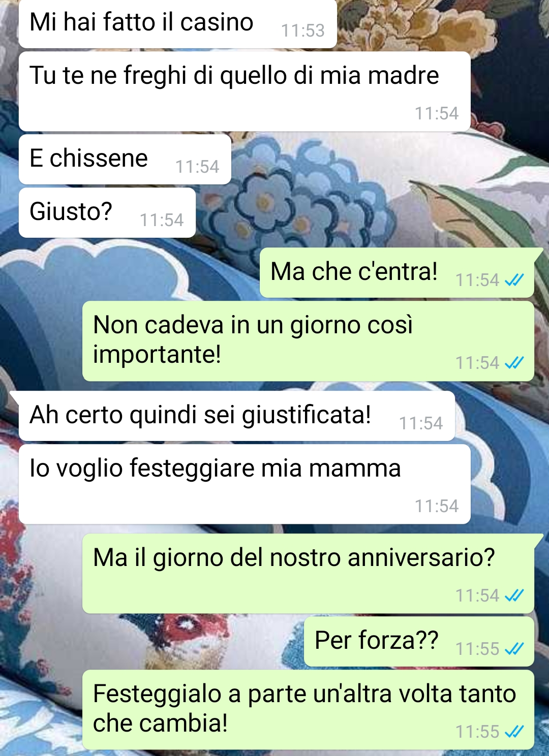Tap the 'E chissene' message

tap(125, 160)
